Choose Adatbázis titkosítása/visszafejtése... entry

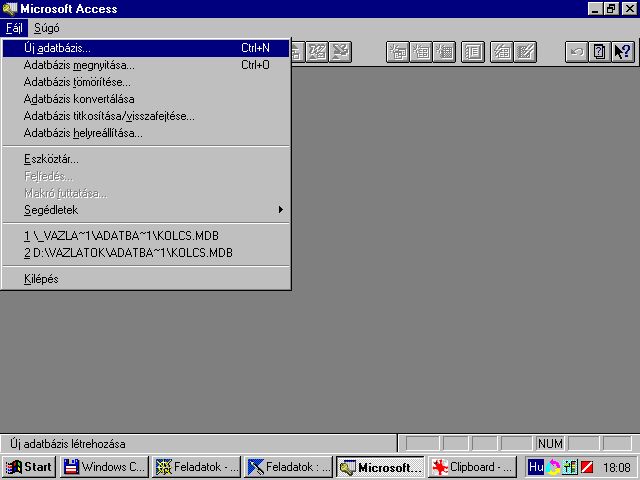(146, 116)
